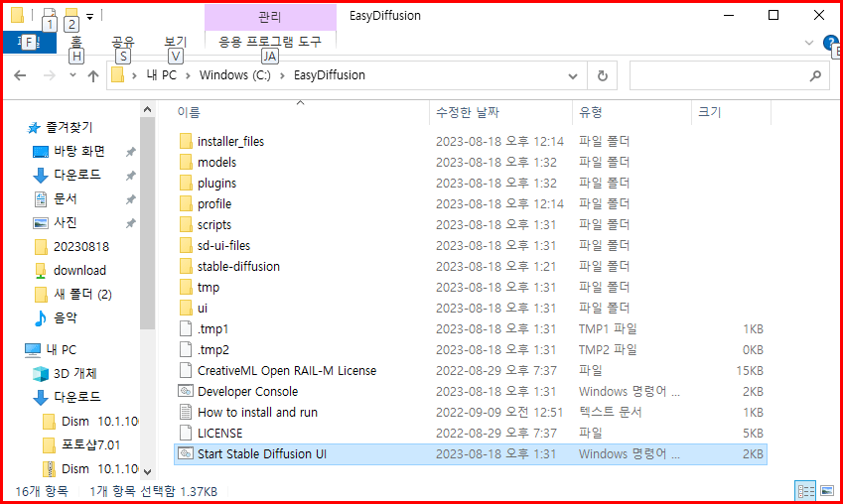This screenshot has width=843, height=504.
Task: Click the .tmp1 file icon
Action: click(186, 328)
